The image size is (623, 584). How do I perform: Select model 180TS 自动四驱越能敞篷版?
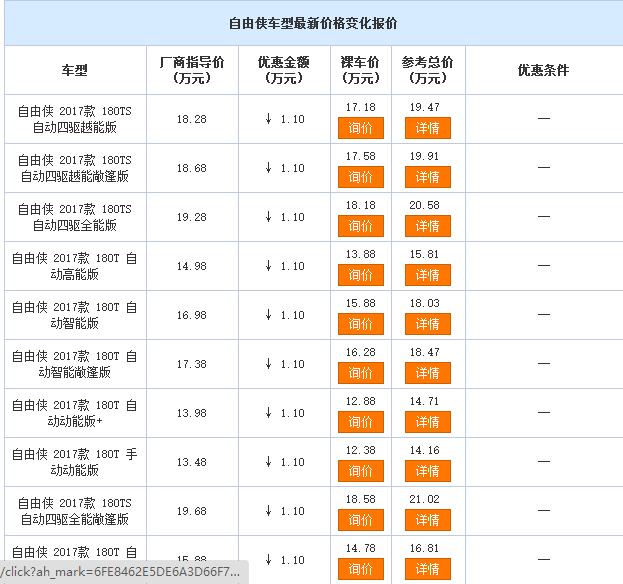pos(75,168)
